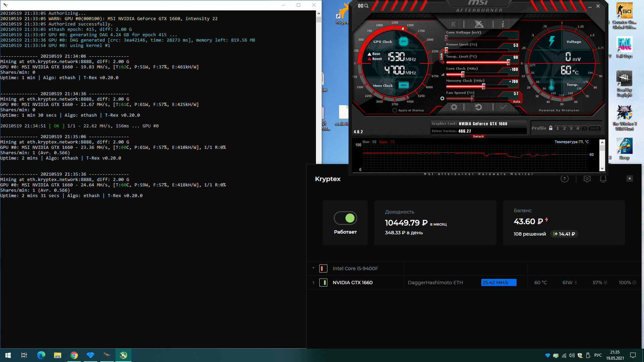The width and height of the screenshot is (644, 362).
Task: Open Kryptex settings gear icon
Action: pos(587,179)
